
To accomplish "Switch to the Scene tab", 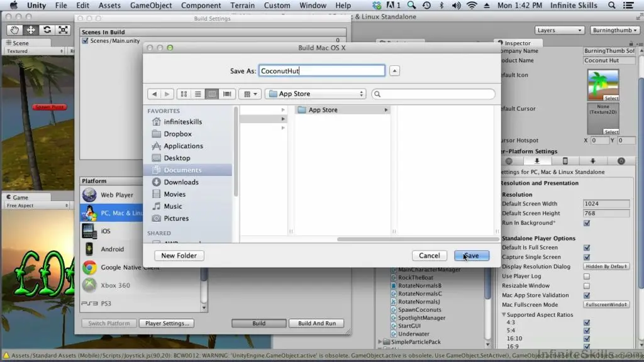I will (21, 43).
